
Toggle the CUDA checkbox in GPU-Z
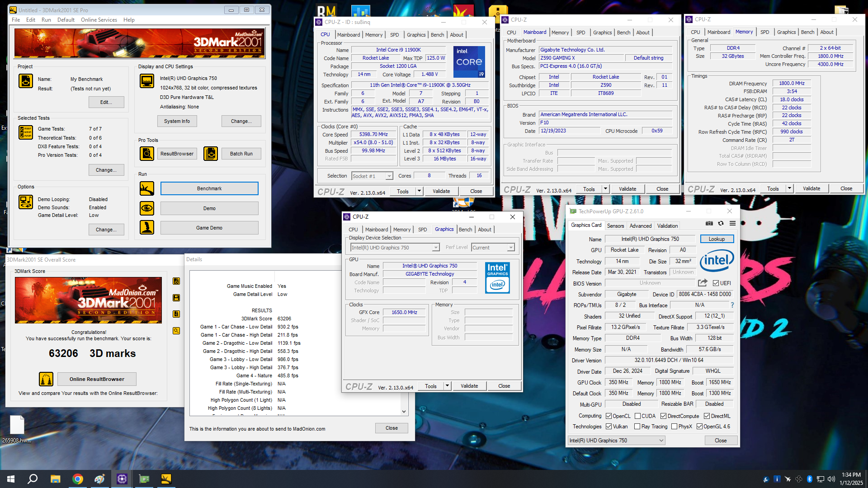pyautogui.click(x=637, y=416)
